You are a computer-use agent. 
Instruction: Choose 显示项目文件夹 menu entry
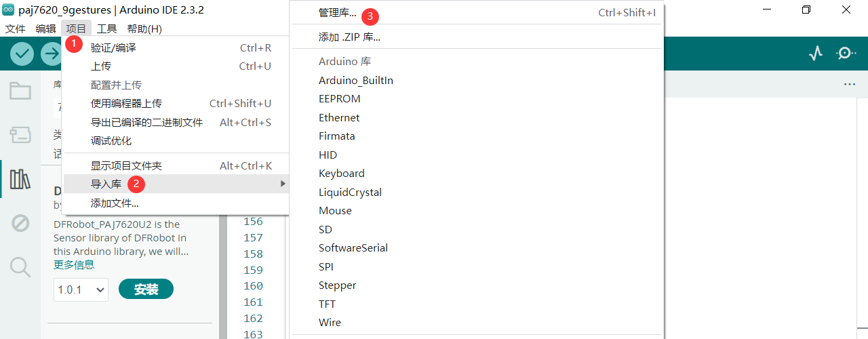click(x=176, y=165)
